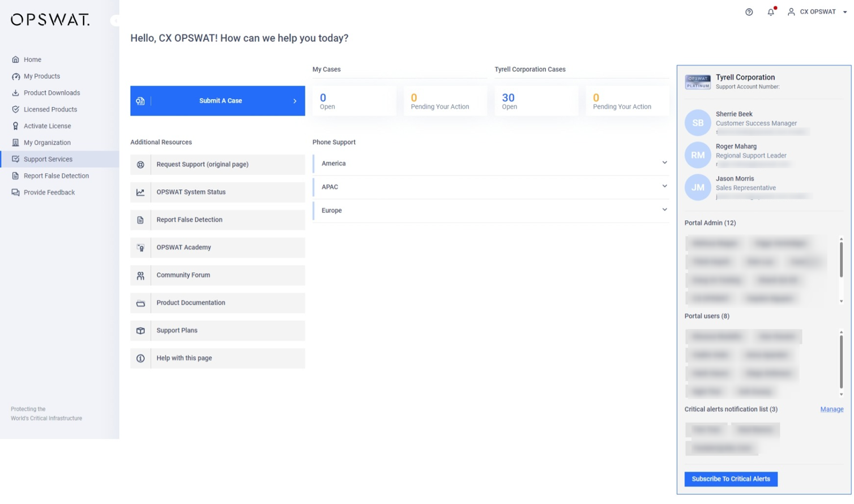
Task: Click the chevron on Submit A Case
Action: (294, 101)
